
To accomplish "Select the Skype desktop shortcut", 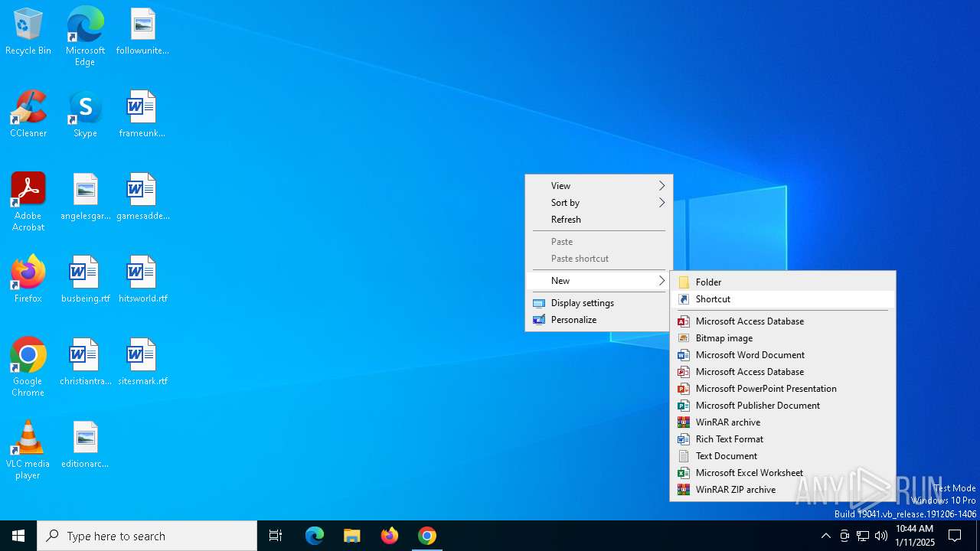I will pyautogui.click(x=85, y=115).
